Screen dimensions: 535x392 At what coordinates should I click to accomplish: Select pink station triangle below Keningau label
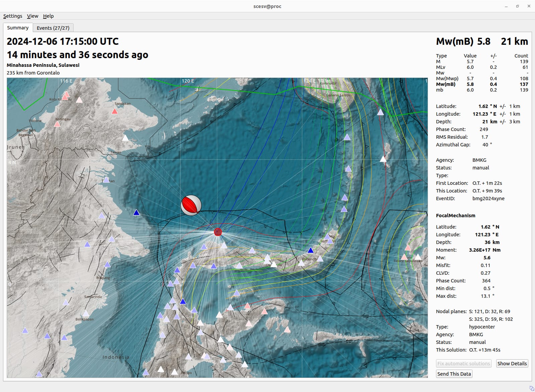pos(57,124)
